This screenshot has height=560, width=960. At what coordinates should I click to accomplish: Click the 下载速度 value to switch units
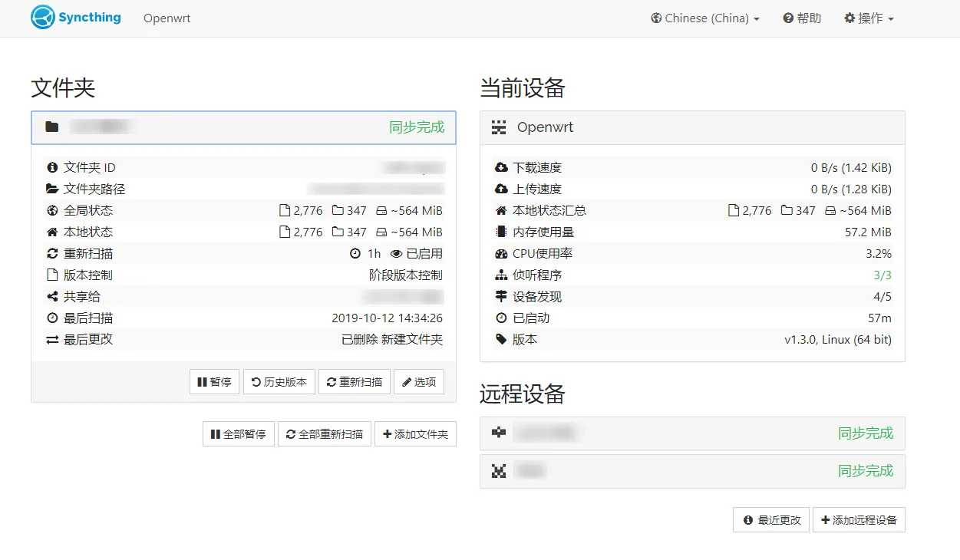(x=850, y=168)
